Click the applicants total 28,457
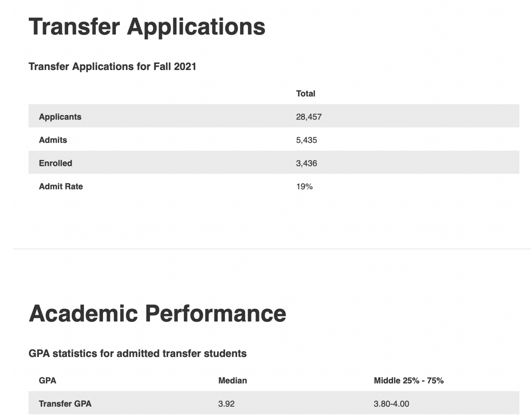 (x=308, y=117)
